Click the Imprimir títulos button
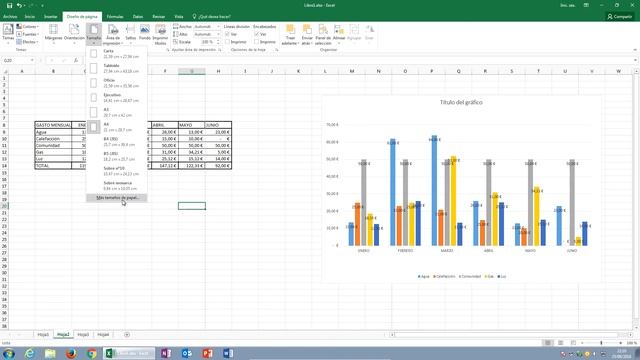 pos(160,34)
